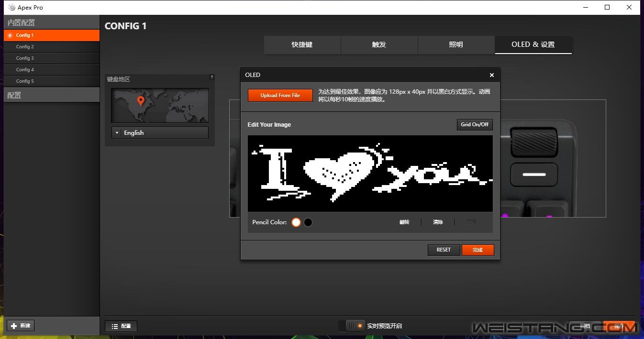Click the SteelSeries logo in title bar
Screen dimensions: 644x339
click(x=11, y=8)
